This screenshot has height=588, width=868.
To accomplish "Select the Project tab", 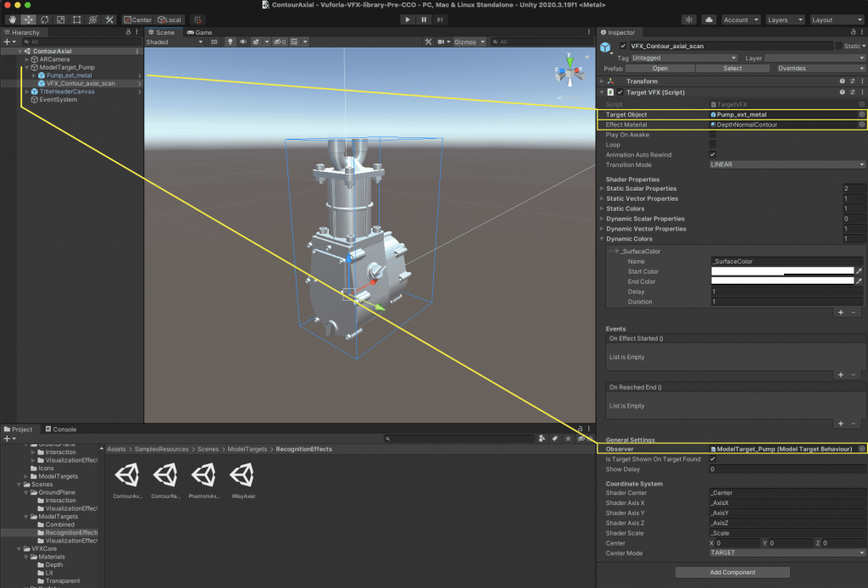I will point(19,429).
